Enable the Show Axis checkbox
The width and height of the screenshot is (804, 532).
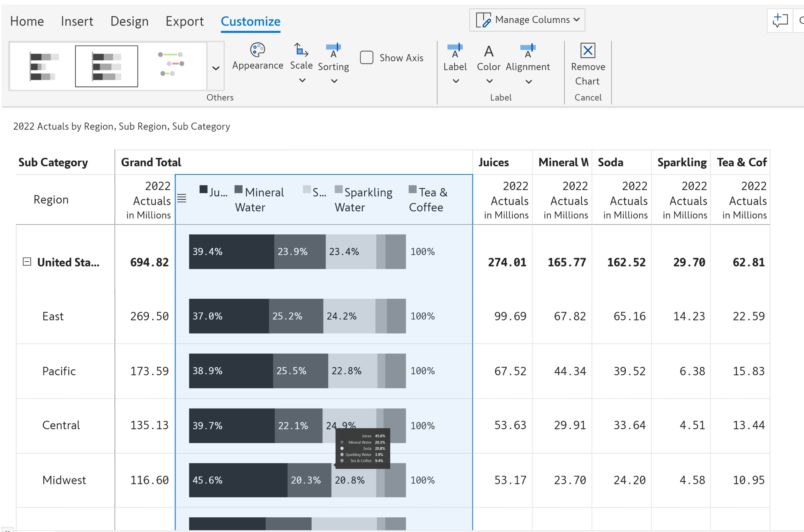coord(366,58)
